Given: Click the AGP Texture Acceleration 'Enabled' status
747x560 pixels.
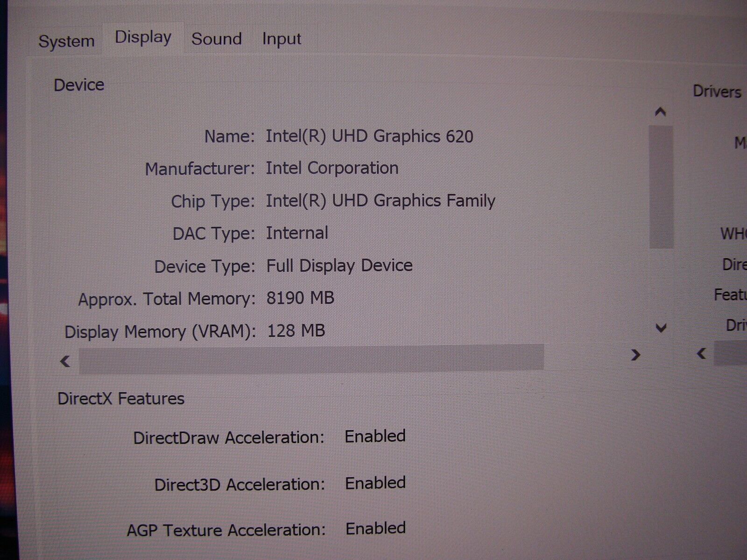Looking at the screenshot, I should (376, 528).
